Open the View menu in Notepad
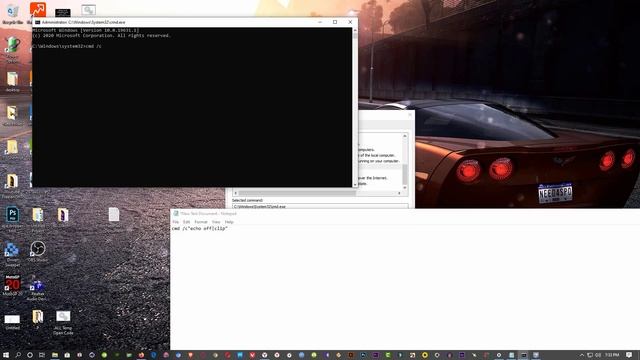Image resolution: width=640 pixels, height=360 pixels. pos(216,222)
